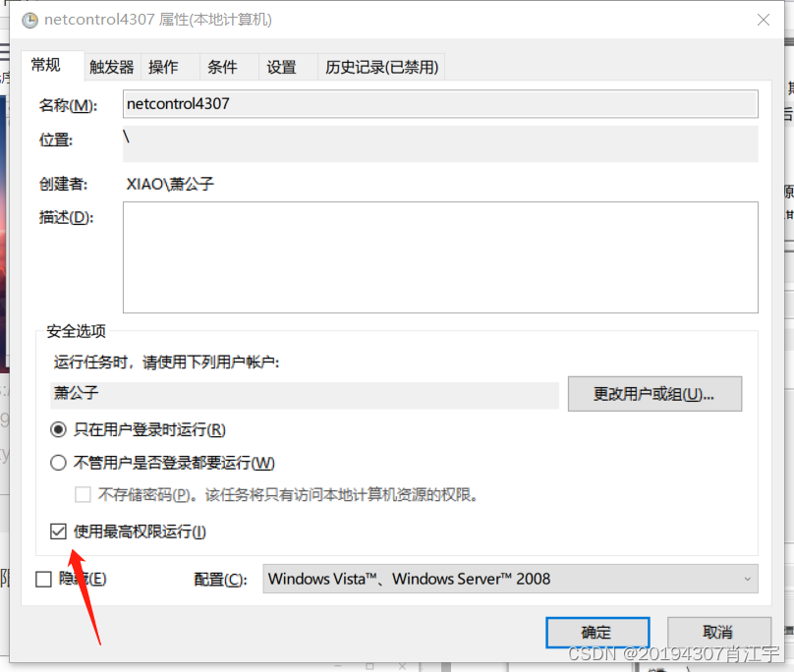The height and width of the screenshot is (672, 794).
Task: Enable the 隐藏 checkbox
Action: pyautogui.click(x=43, y=579)
